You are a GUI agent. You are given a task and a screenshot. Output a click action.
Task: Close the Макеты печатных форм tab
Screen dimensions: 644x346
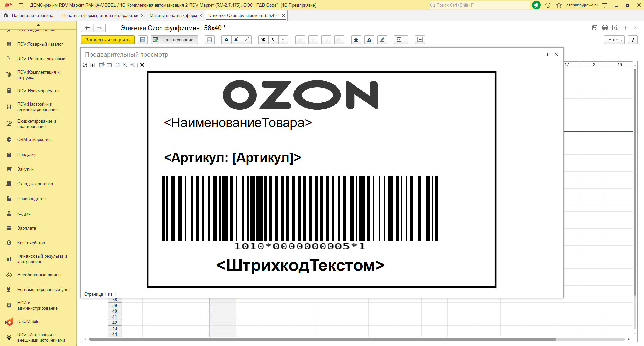coord(201,15)
